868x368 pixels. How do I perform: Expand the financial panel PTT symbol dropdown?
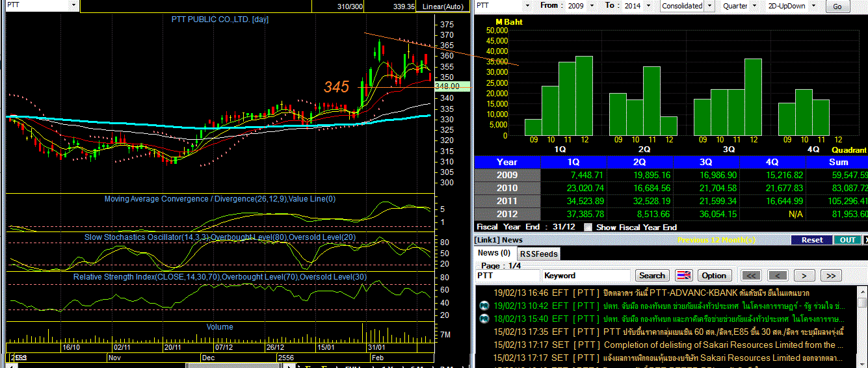click(x=528, y=5)
